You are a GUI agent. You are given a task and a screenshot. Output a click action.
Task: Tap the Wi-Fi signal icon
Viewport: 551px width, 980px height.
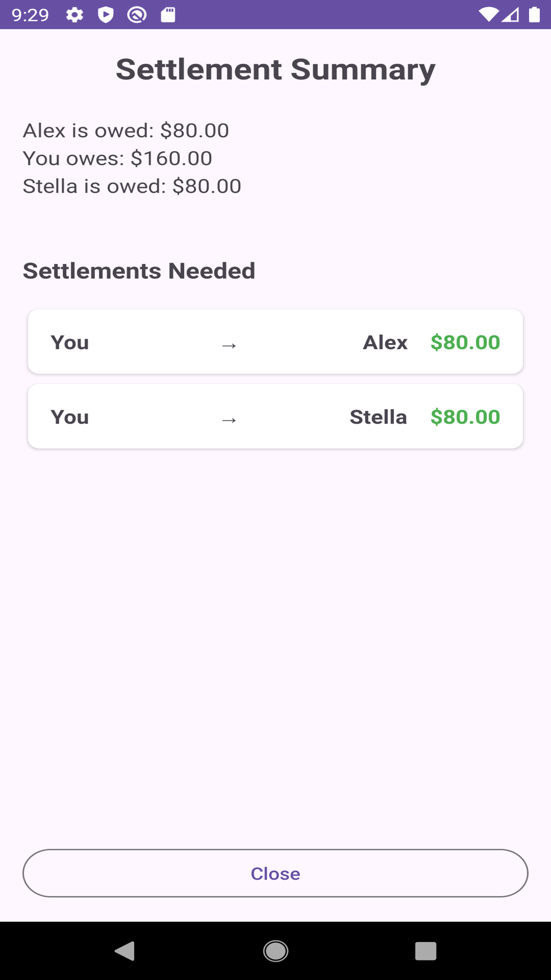pos(488,15)
